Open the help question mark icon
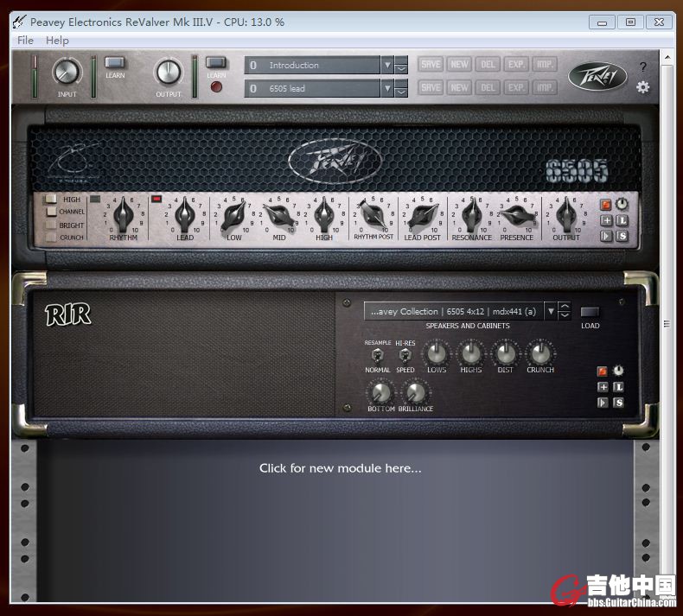683x616 pixels. (x=643, y=67)
